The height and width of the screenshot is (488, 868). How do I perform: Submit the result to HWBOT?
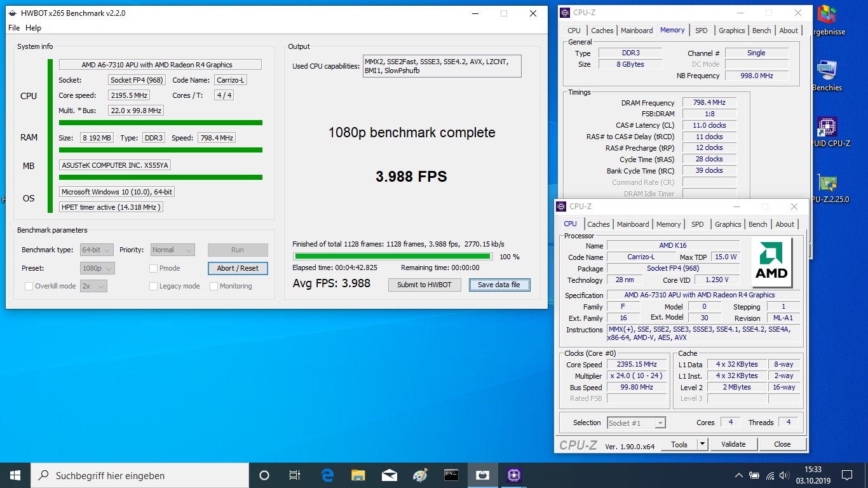(424, 285)
